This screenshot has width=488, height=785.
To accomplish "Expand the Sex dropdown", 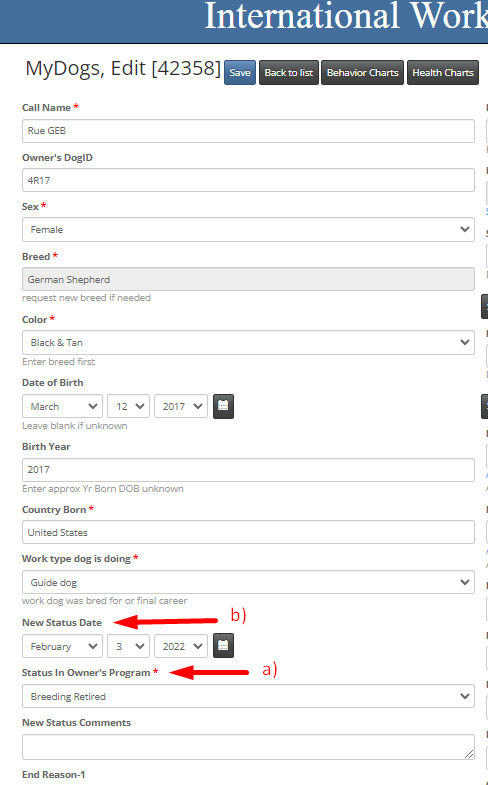I will 248,230.
